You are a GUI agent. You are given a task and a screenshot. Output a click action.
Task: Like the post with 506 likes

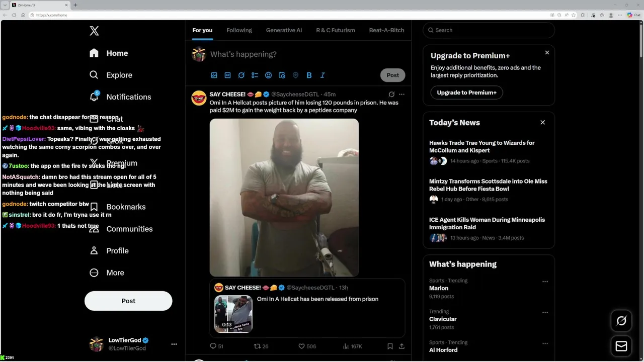click(x=307, y=346)
